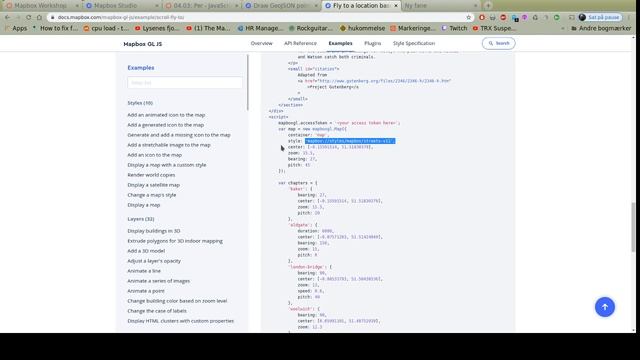Click the browser home icon
This screenshot has width=640, height=360.
click(x=39, y=18)
